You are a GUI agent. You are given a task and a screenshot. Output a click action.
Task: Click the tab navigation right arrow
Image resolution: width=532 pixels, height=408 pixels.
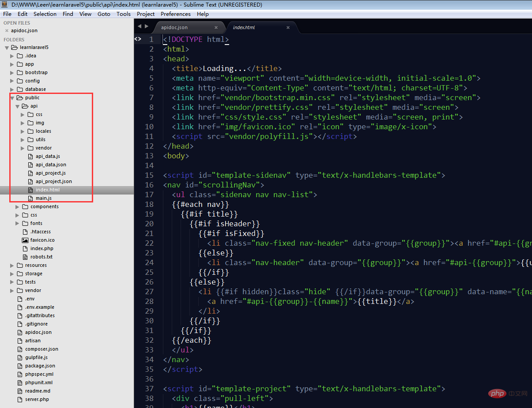[x=147, y=26]
